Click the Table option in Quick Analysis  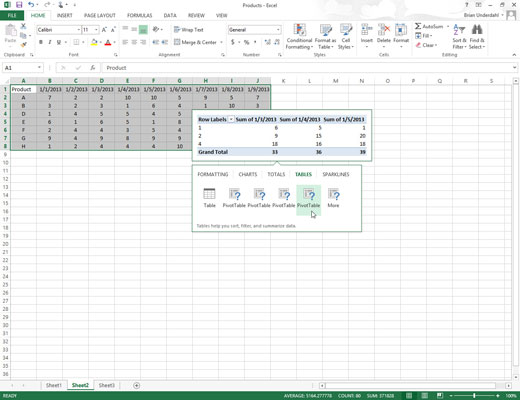pyautogui.click(x=209, y=198)
